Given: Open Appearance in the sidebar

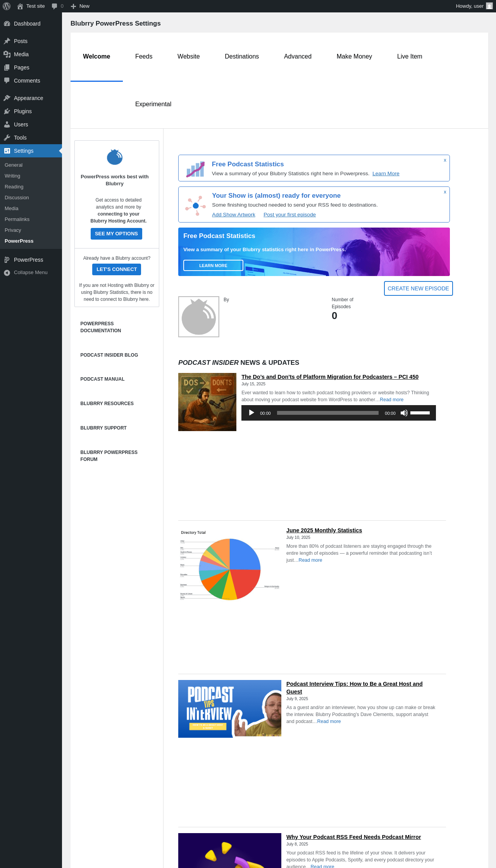Looking at the screenshot, I should point(31,98).
